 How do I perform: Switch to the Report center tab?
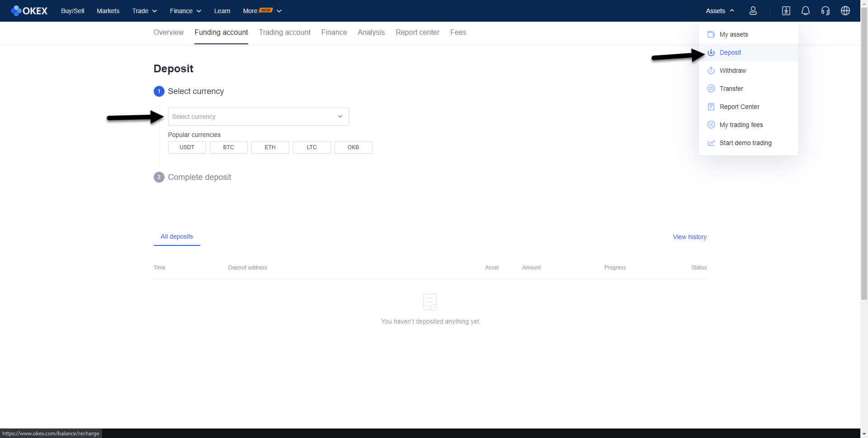[417, 33]
